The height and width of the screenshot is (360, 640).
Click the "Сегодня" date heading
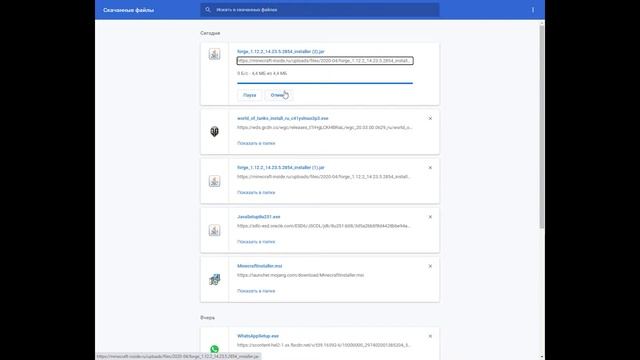[210, 33]
